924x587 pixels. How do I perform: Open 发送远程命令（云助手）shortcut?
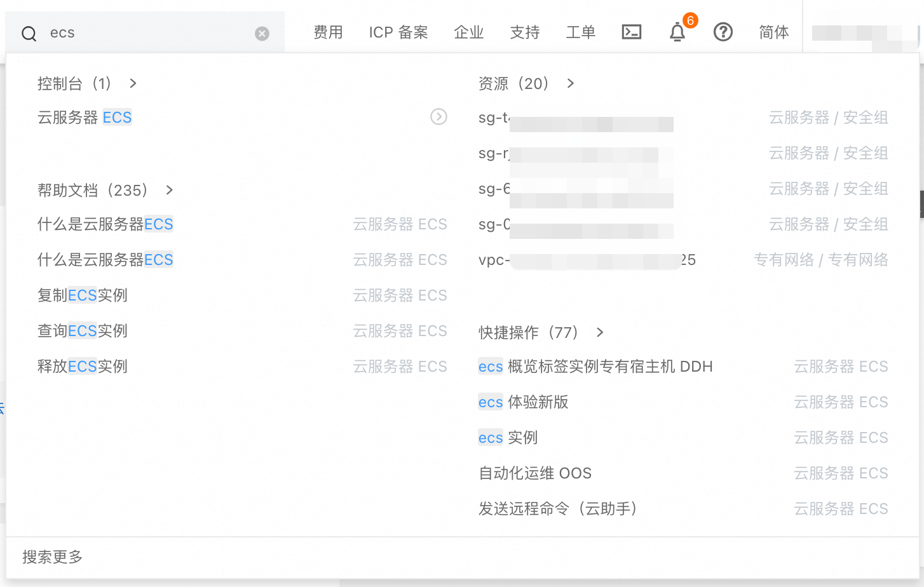pyautogui.click(x=557, y=509)
